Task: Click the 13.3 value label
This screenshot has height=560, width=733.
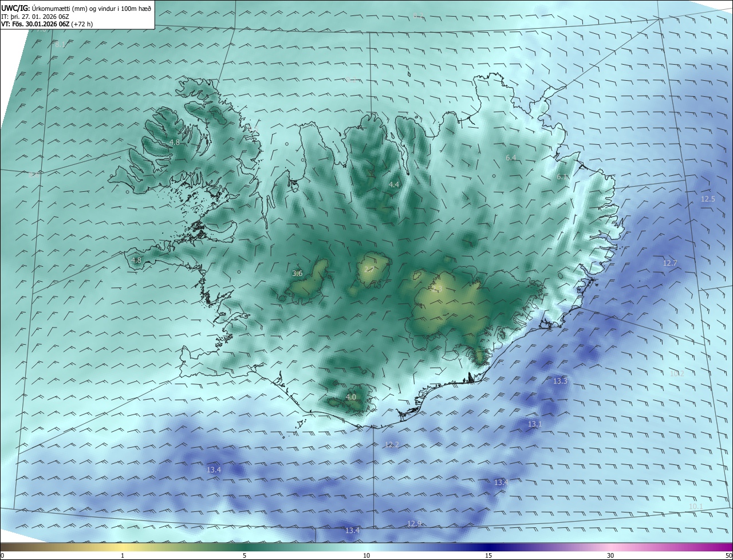Action: pyautogui.click(x=560, y=381)
